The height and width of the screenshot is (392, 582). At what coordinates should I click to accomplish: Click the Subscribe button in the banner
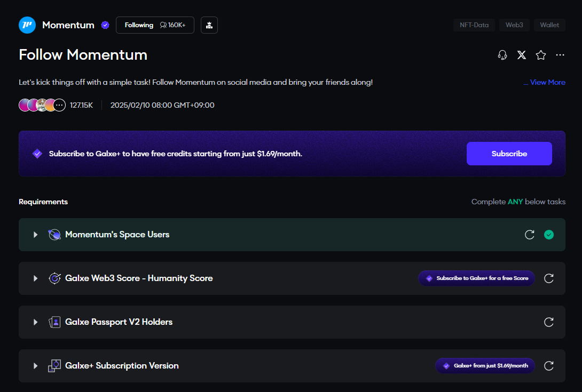509,154
